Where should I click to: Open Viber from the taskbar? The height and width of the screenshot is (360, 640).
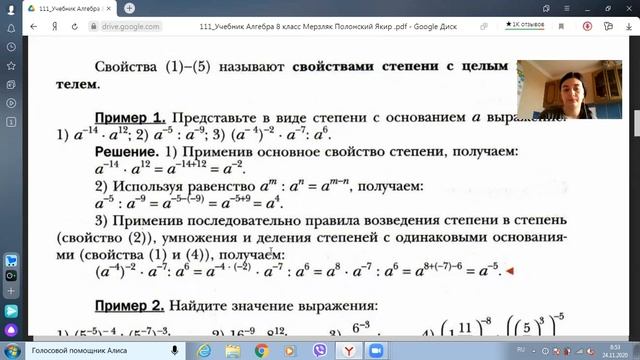tap(320, 351)
